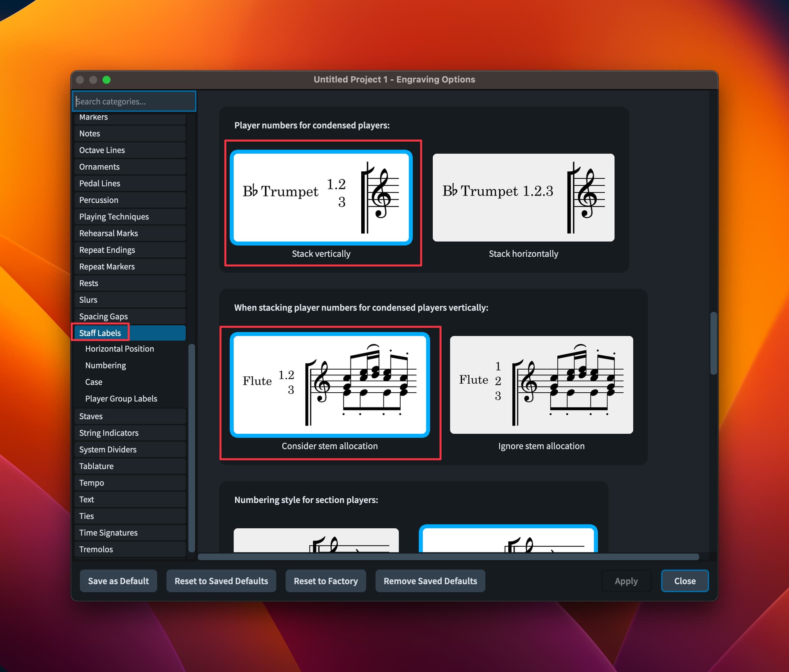This screenshot has height=672, width=789.
Task: Jump to Player Group Labels subsection
Action: [121, 399]
